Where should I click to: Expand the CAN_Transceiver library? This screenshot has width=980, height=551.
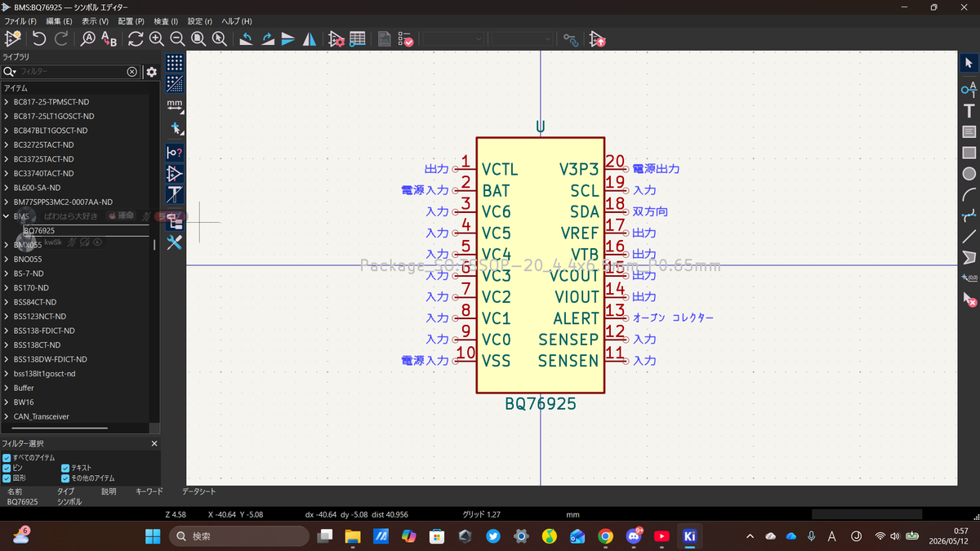(7, 416)
